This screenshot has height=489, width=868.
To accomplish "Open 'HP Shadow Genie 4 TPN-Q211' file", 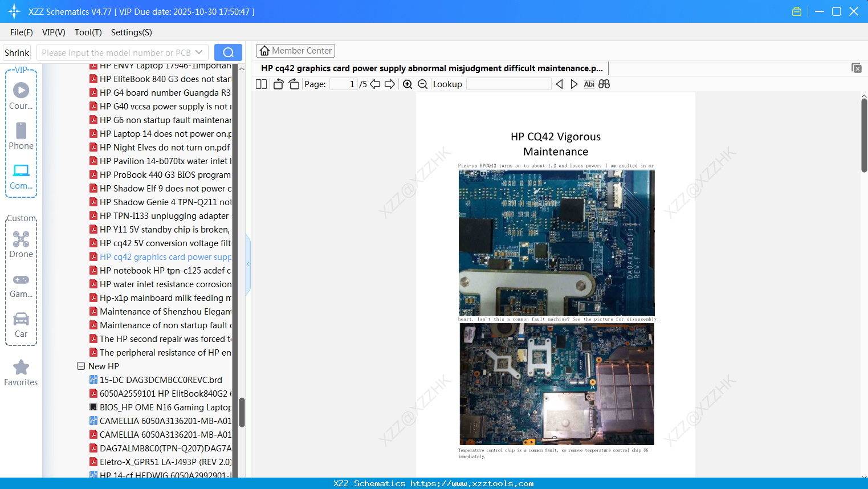I will (x=161, y=202).
